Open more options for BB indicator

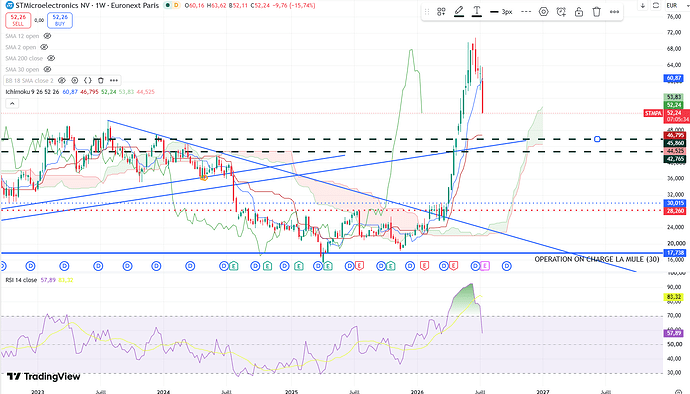[x=114, y=81]
